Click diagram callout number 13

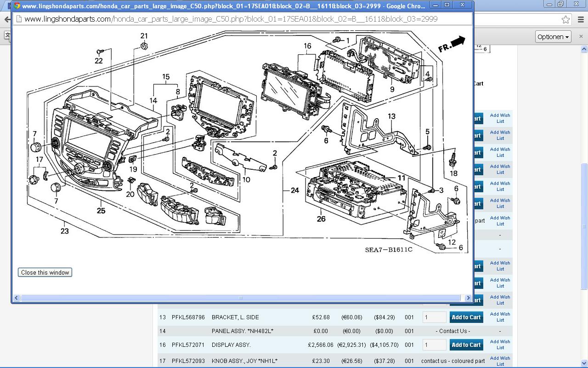click(x=391, y=116)
